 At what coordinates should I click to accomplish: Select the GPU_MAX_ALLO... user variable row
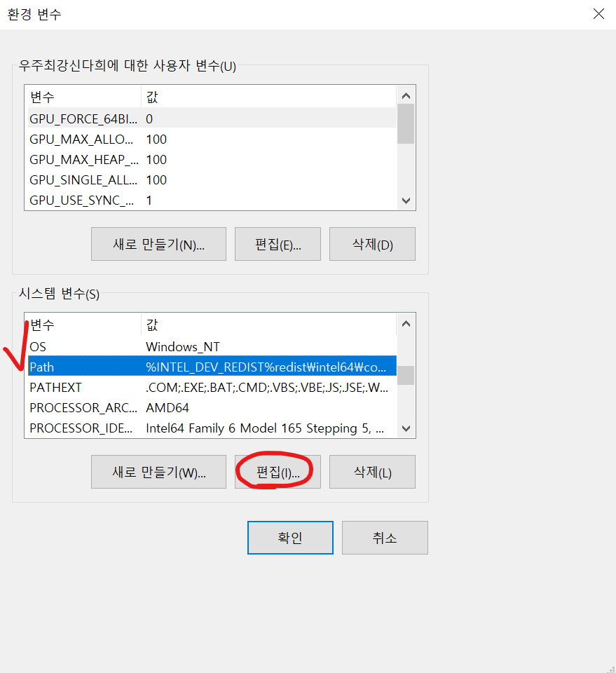coord(212,139)
